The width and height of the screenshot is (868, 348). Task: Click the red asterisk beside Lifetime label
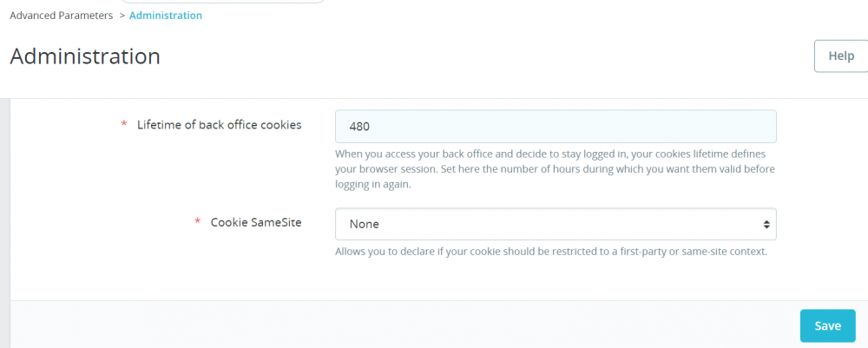pyautogui.click(x=124, y=125)
